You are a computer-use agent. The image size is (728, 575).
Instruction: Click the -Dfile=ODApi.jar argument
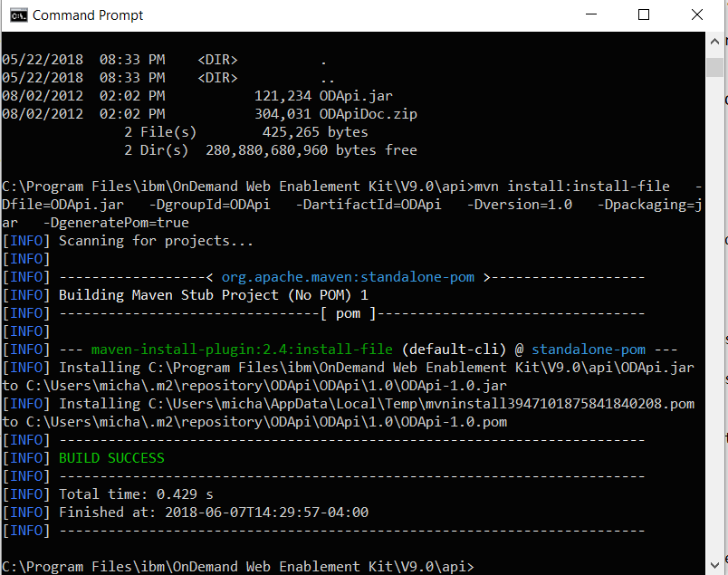pyautogui.click(x=62, y=205)
